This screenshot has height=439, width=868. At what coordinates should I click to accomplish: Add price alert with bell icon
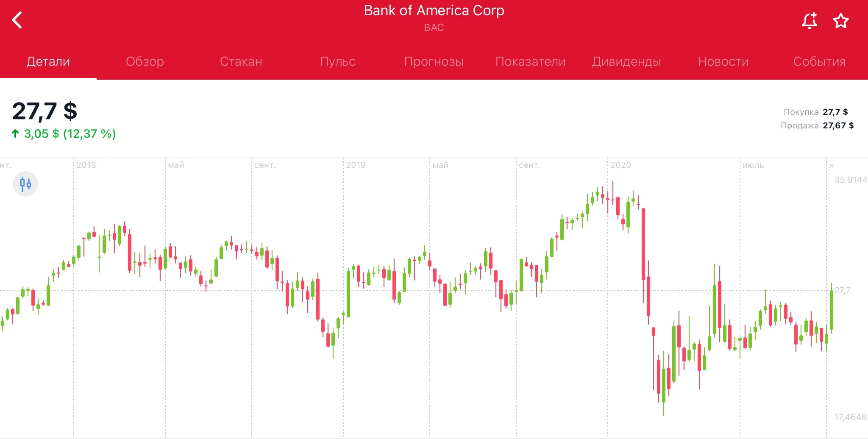point(810,20)
